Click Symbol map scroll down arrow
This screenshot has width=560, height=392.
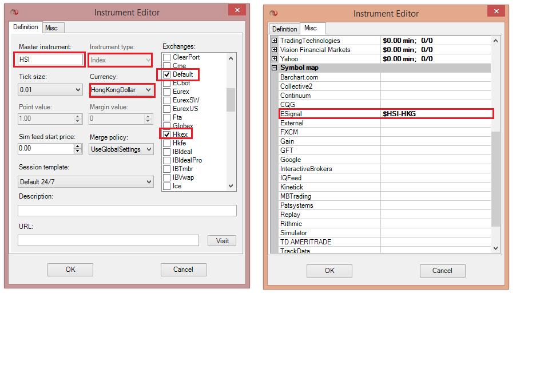(495, 248)
